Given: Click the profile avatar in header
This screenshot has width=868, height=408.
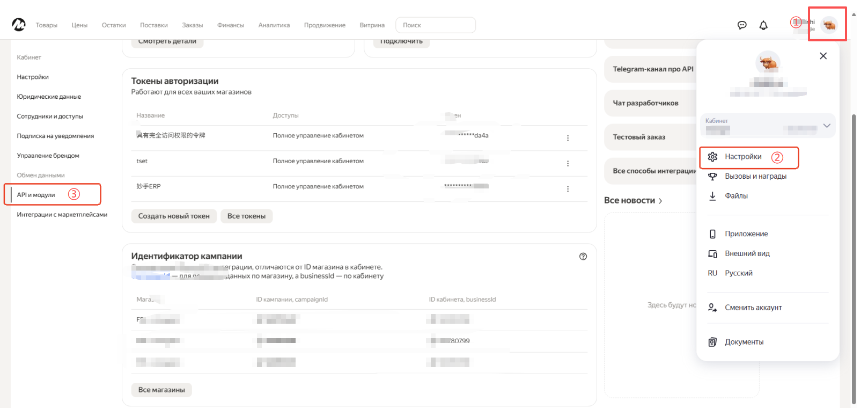Looking at the screenshot, I should [829, 25].
